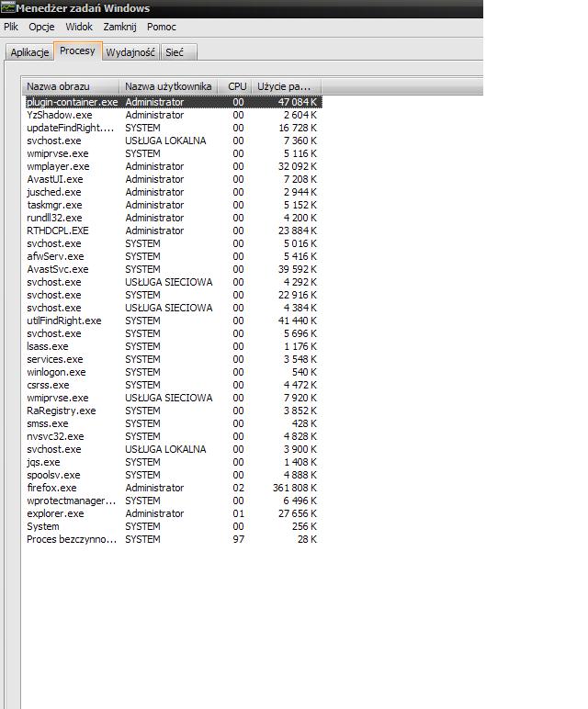Select the firefox.exe process row
Image resolution: width=588 pixels, height=709 pixels.
pos(51,488)
